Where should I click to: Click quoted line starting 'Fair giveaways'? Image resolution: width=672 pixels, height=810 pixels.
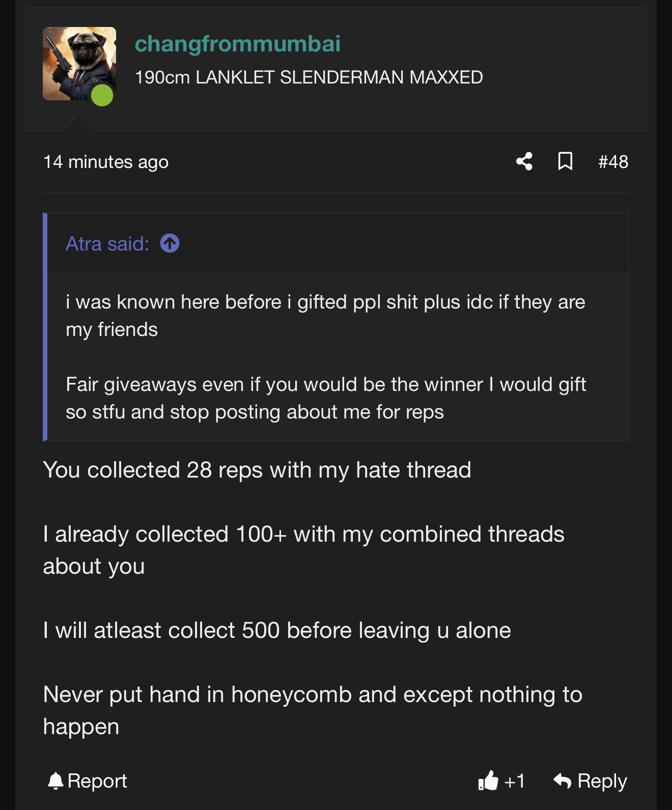pyautogui.click(x=326, y=384)
